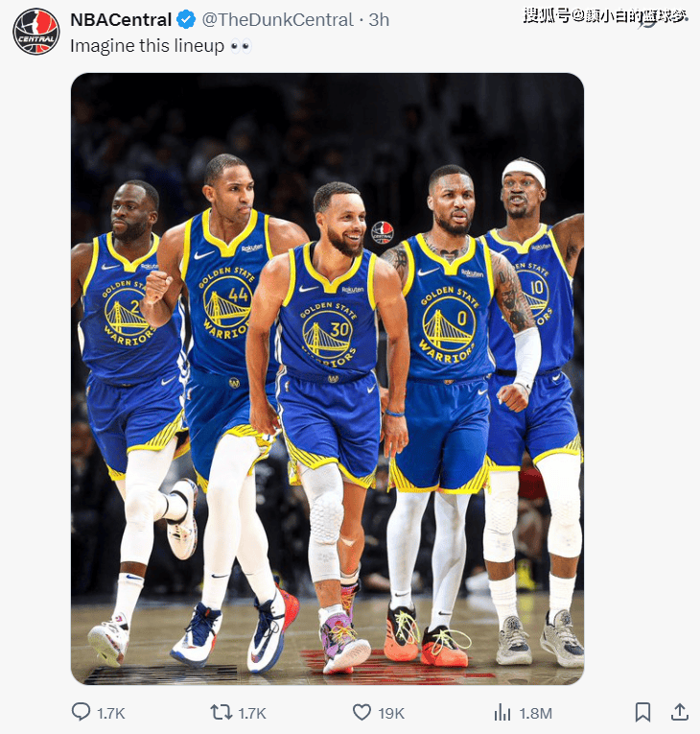This screenshot has width=700, height=734.
Task: Click the 1.7K retweet count
Action: tap(252, 714)
